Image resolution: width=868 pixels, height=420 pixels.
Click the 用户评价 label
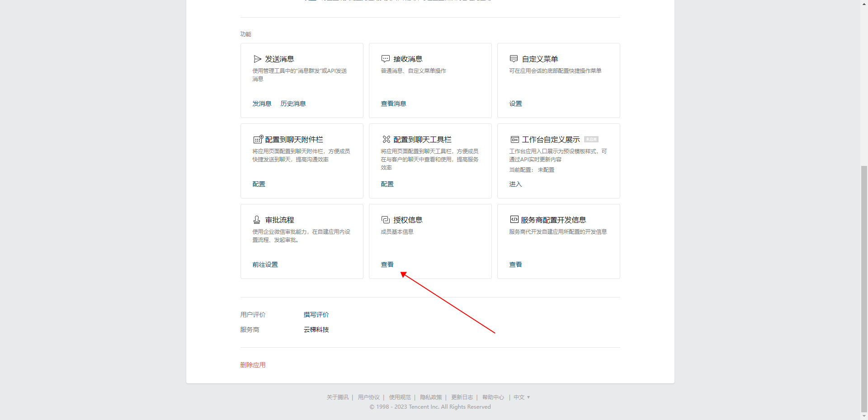click(x=253, y=315)
